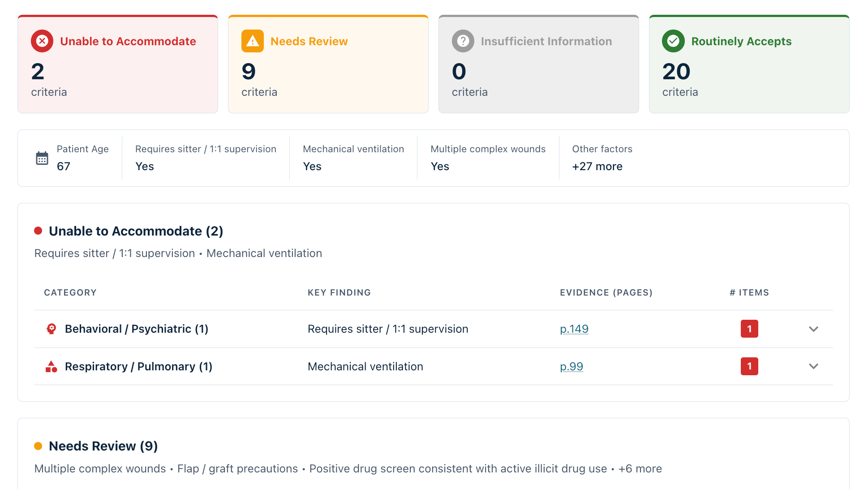Click the count 9 in Needs Review card
Screen dimensions: 868x489
(x=249, y=72)
